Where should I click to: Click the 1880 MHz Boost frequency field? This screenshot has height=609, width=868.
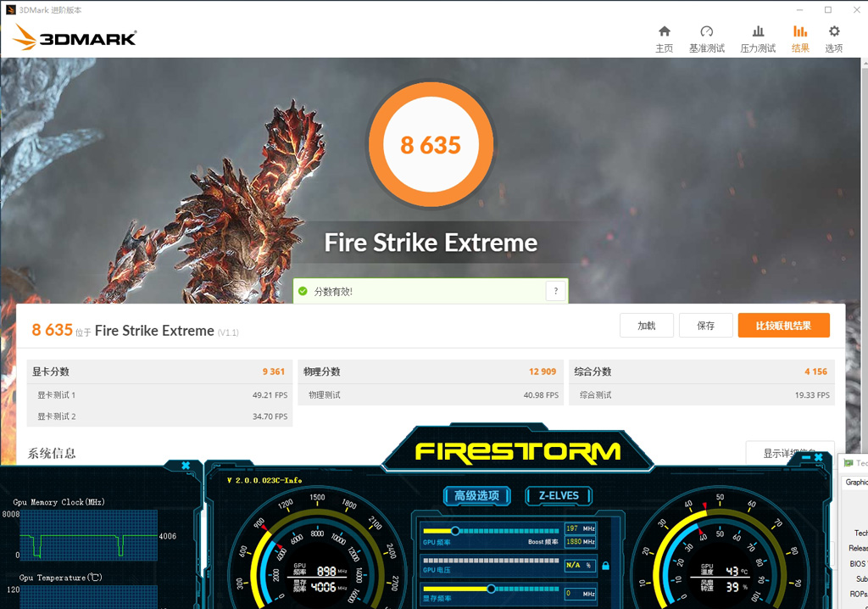coord(580,541)
